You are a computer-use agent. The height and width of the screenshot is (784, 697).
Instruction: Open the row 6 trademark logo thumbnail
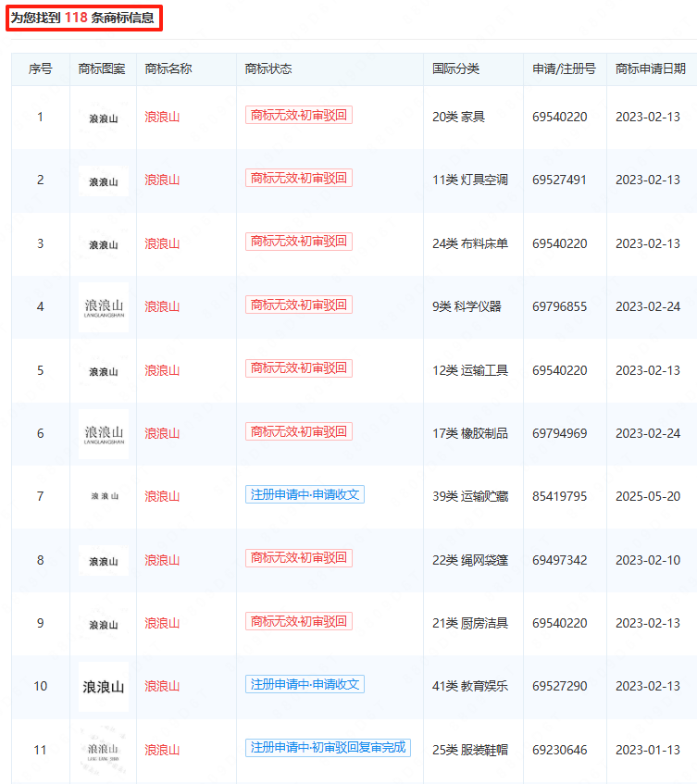pos(103,434)
